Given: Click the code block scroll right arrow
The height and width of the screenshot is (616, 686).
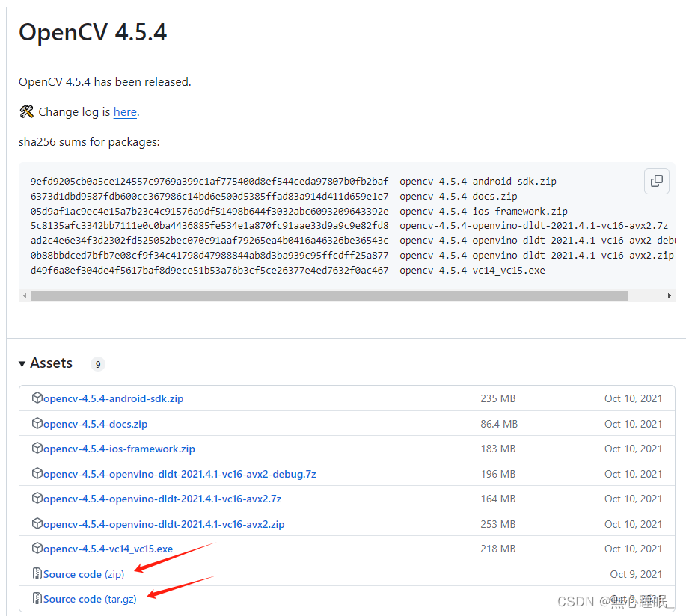Looking at the screenshot, I should pyautogui.click(x=670, y=296).
